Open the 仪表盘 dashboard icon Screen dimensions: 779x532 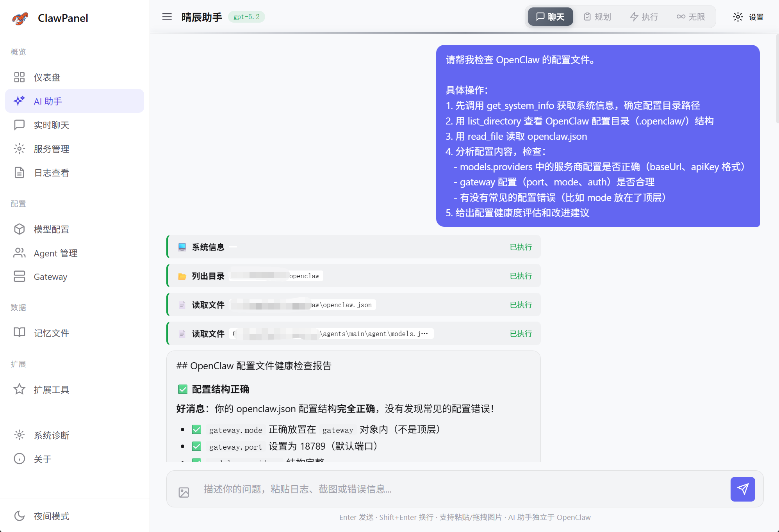[20, 77]
